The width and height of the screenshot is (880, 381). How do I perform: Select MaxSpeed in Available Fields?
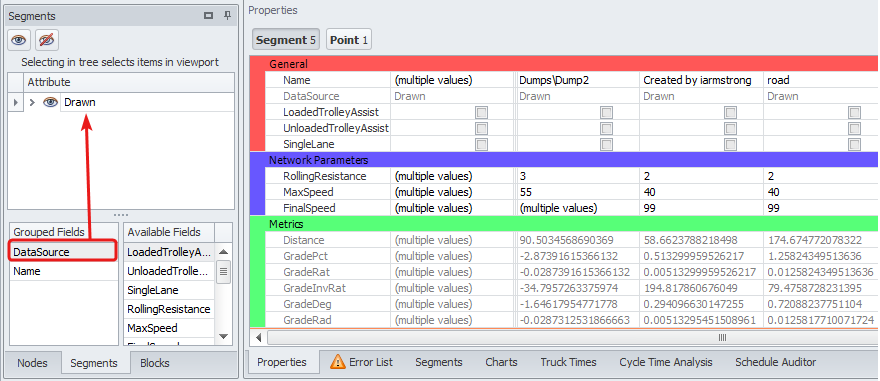point(168,328)
